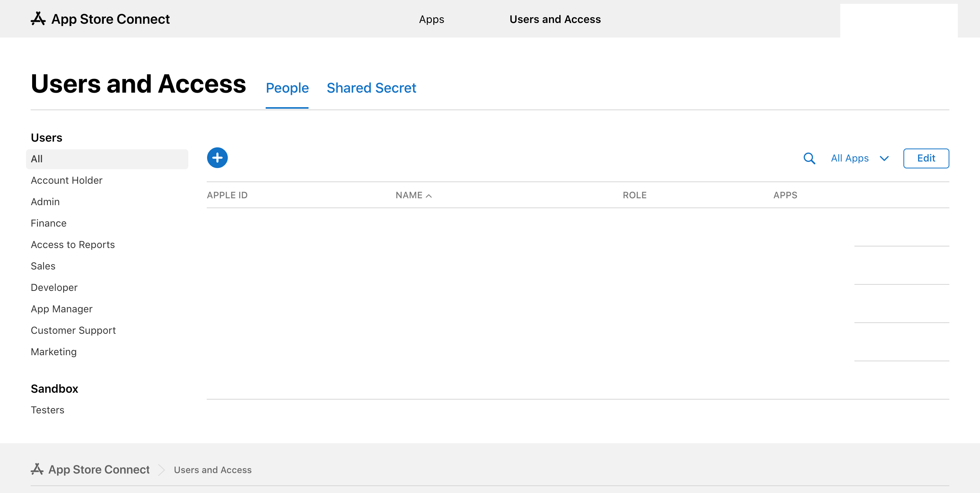Filter users by Account Holder

pos(67,180)
